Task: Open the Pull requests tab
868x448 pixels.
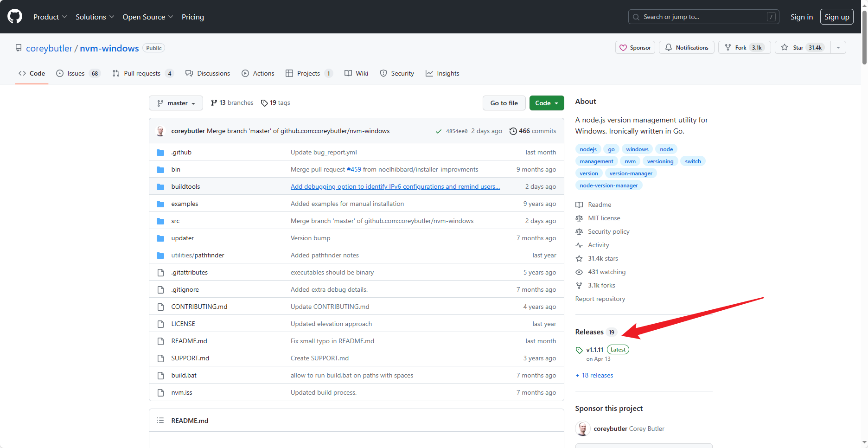Action: pyautogui.click(x=143, y=73)
